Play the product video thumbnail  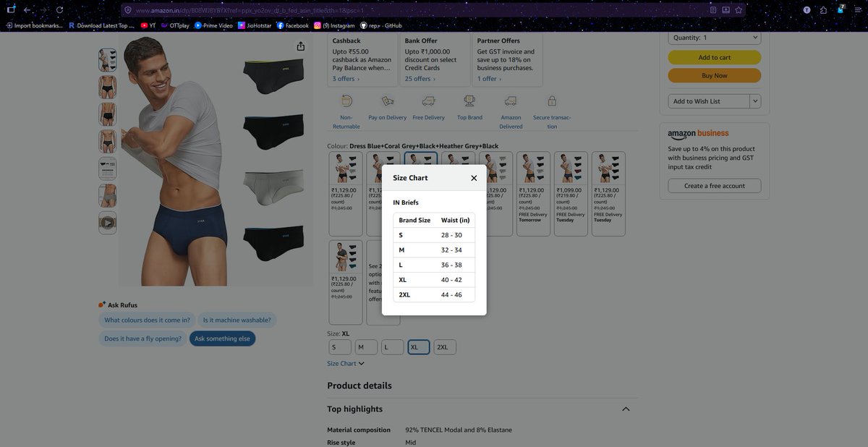[107, 223]
